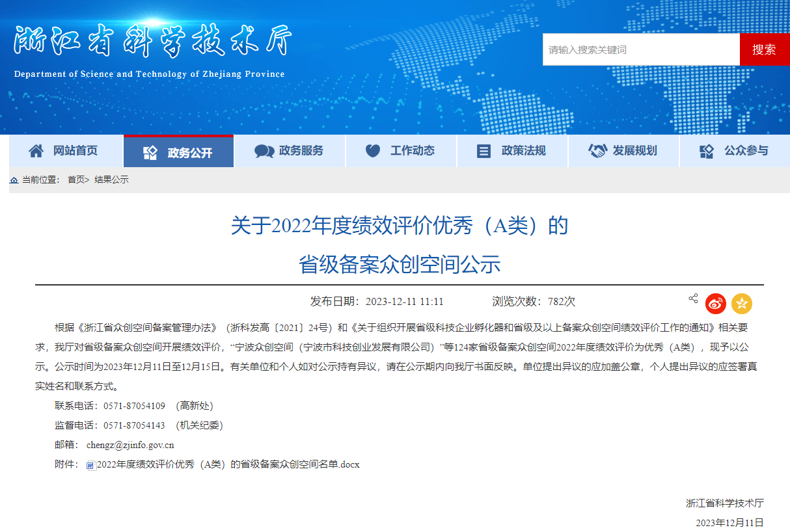
Task: Open 结果公示 breadcrumb link
Action: (111, 180)
